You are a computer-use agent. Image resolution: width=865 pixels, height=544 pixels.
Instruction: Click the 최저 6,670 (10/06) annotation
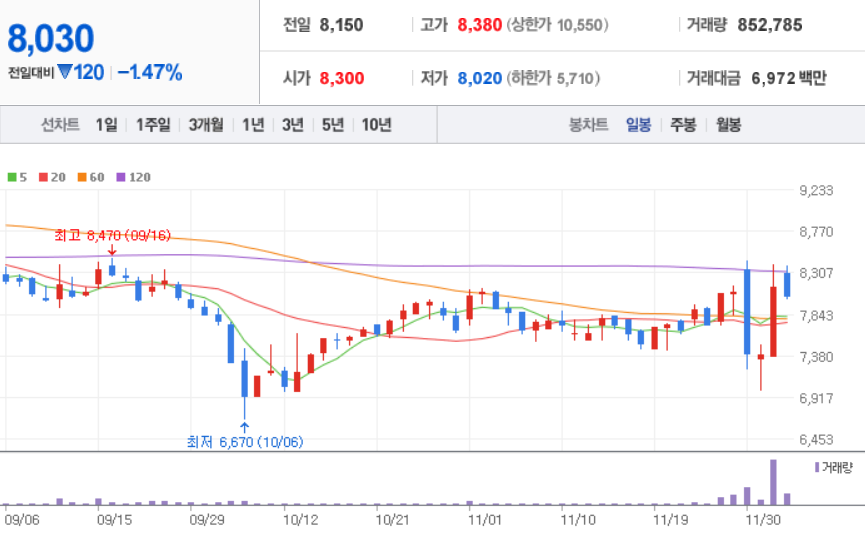(x=245, y=442)
